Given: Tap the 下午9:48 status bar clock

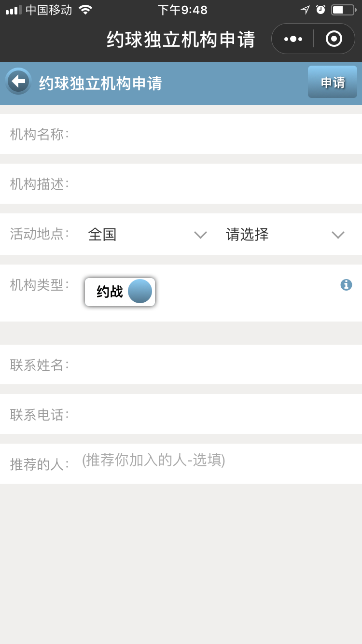Looking at the screenshot, I should point(182,10).
